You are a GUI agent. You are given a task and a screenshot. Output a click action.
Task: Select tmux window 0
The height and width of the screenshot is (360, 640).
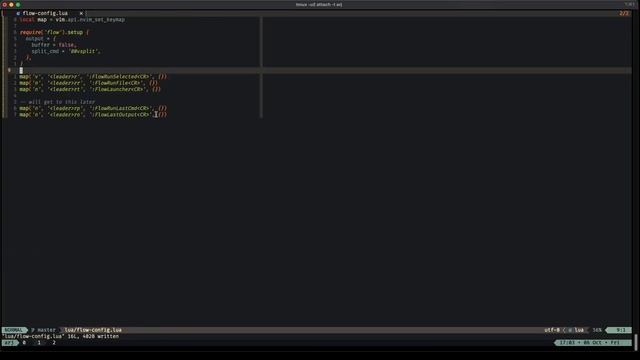tap(24, 343)
